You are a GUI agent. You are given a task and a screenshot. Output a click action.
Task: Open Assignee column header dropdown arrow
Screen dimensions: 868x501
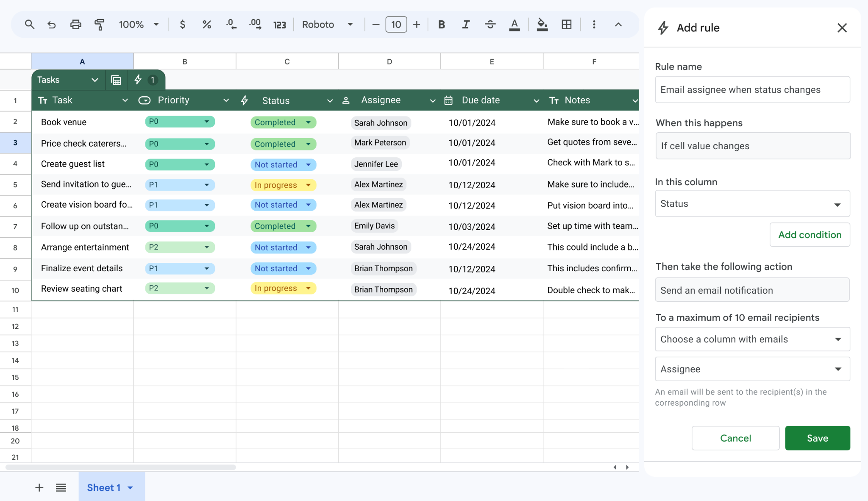[x=432, y=101]
